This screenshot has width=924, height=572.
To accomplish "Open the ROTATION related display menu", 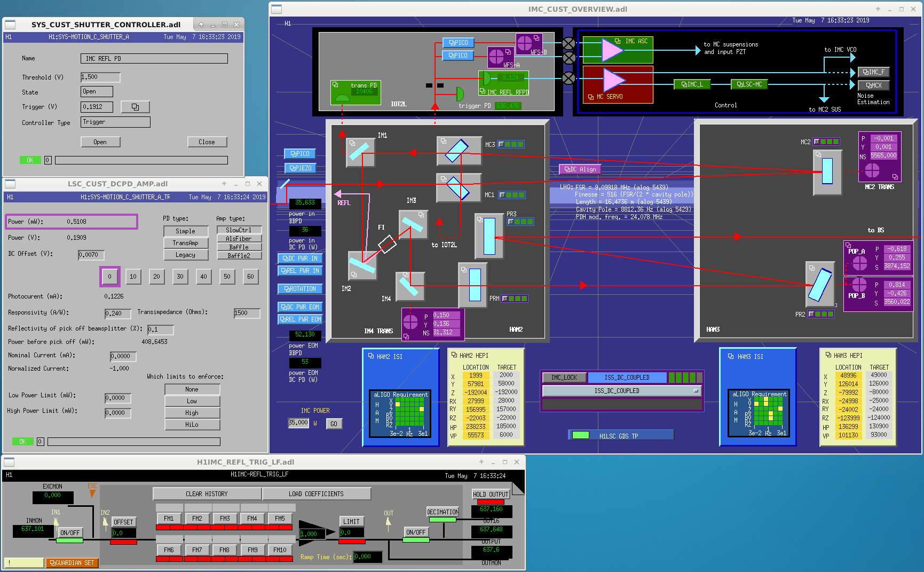I will pos(300,289).
